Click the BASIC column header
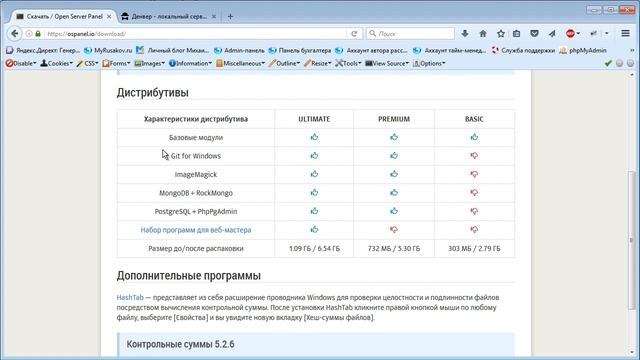640x360 pixels. 474,119
